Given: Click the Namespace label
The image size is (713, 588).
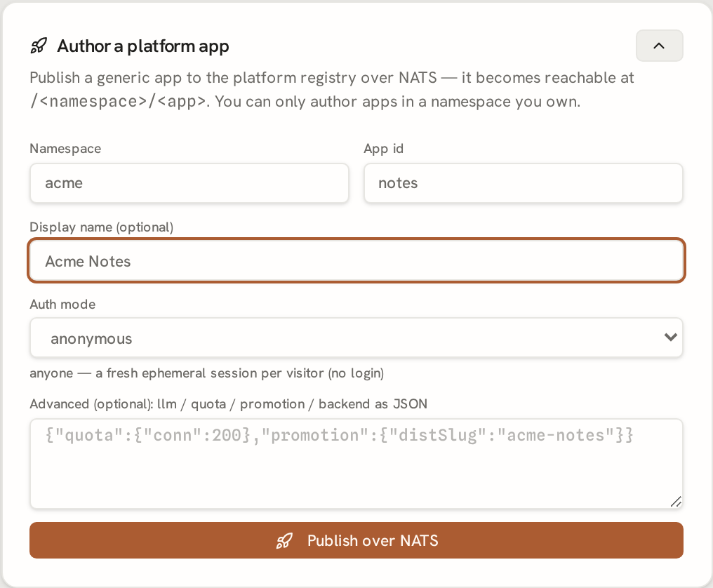Looking at the screenshot, I should tap(65, 149).
